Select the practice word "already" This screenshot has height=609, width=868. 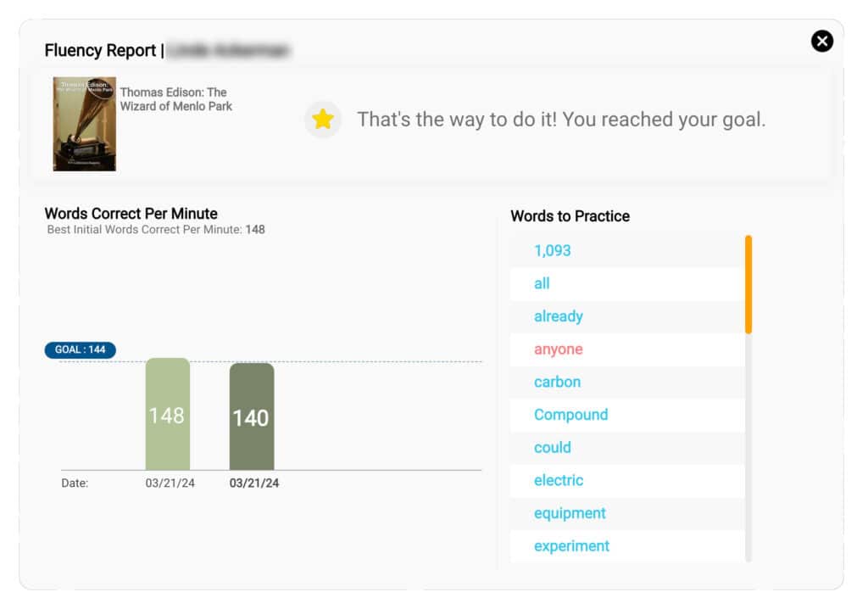click(559, 316)
